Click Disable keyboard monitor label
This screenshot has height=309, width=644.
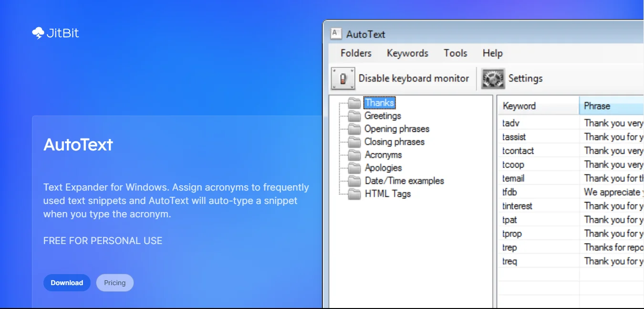point(414,78)
